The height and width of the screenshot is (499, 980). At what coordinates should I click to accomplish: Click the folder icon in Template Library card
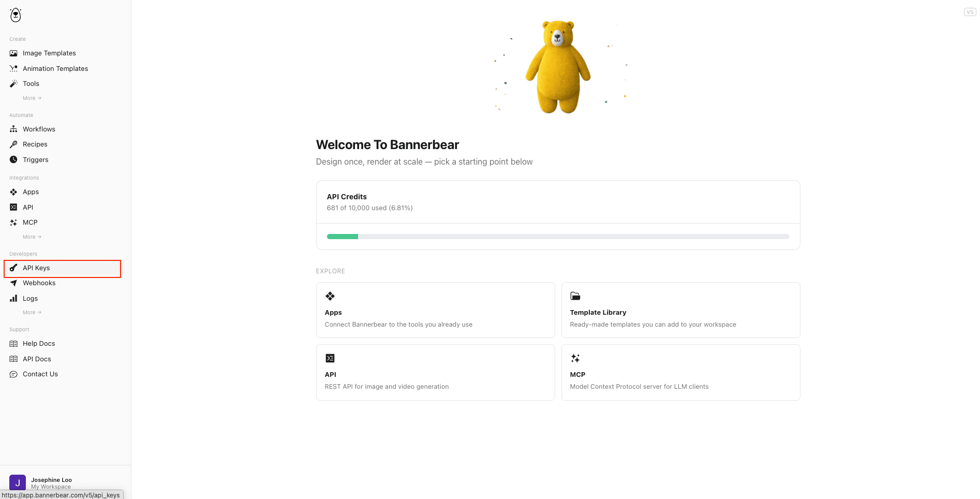click(575, 296)
